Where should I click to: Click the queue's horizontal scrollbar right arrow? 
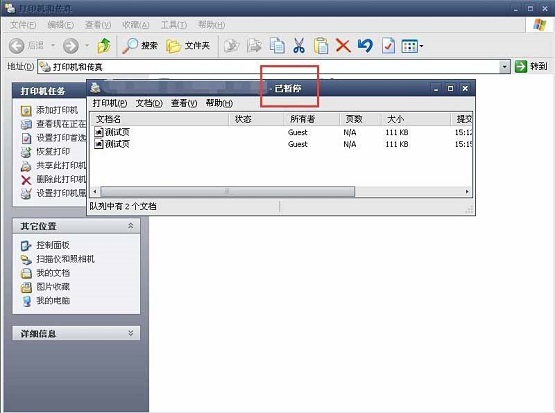point(467,191)
